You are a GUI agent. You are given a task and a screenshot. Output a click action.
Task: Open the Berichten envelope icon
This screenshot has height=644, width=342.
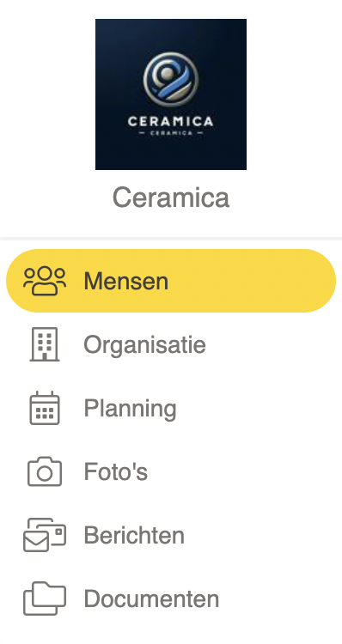(45, 535)
